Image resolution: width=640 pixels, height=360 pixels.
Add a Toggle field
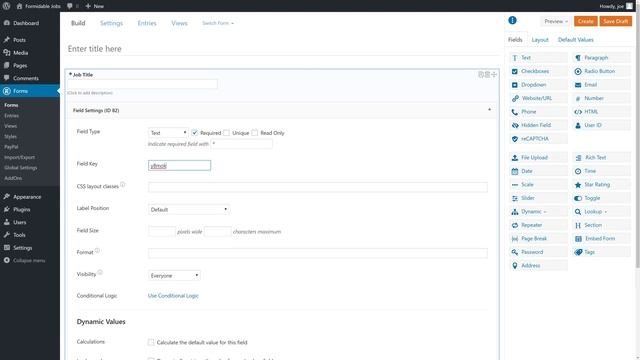pyautogui.click(x=601, y=198)
